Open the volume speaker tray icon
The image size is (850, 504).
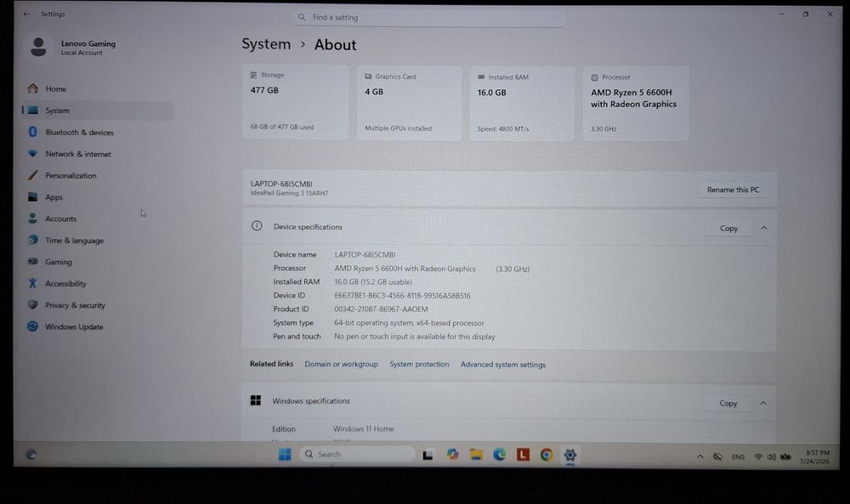coord(771,457)
